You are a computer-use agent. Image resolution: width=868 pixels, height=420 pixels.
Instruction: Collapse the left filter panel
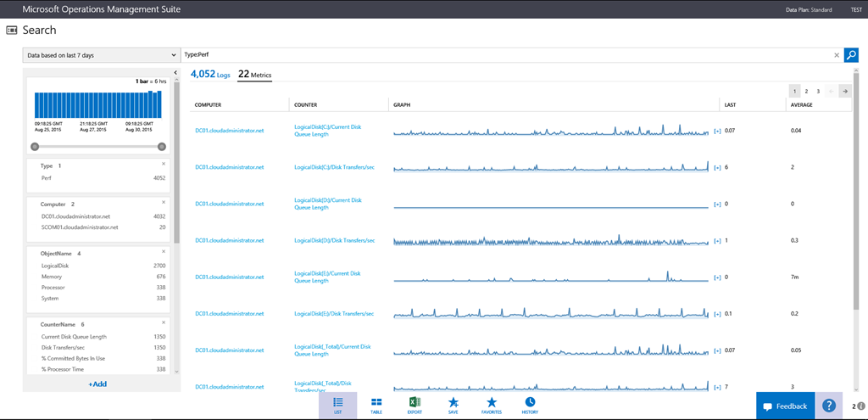(175, 73)
